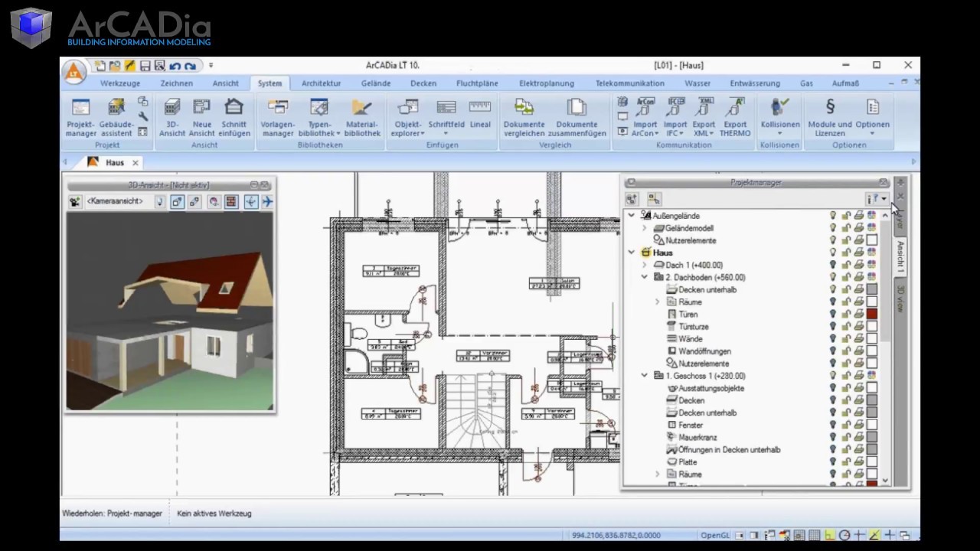This screenshot has height=551, width=980.
Task: Toggle lightbulb visibility for Türen
Action: [833, 315]
